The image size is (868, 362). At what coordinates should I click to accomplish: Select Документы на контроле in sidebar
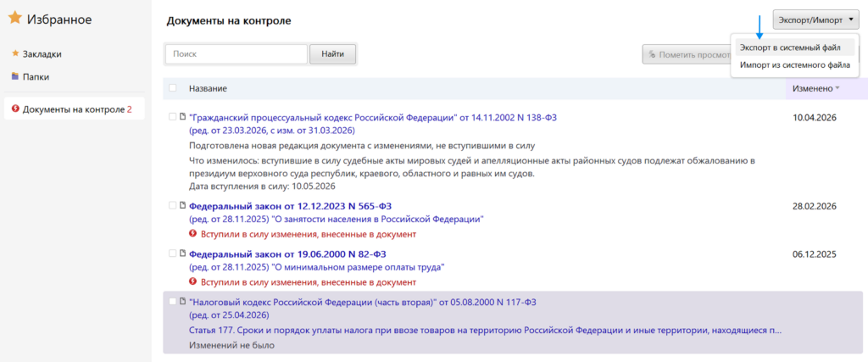click(75, 109)
